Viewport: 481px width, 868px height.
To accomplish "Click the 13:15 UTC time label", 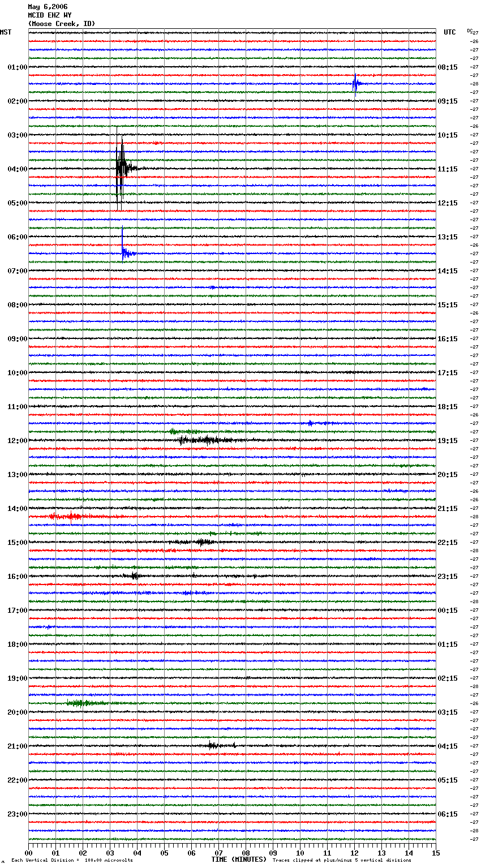I will click(x=448, y=237).
